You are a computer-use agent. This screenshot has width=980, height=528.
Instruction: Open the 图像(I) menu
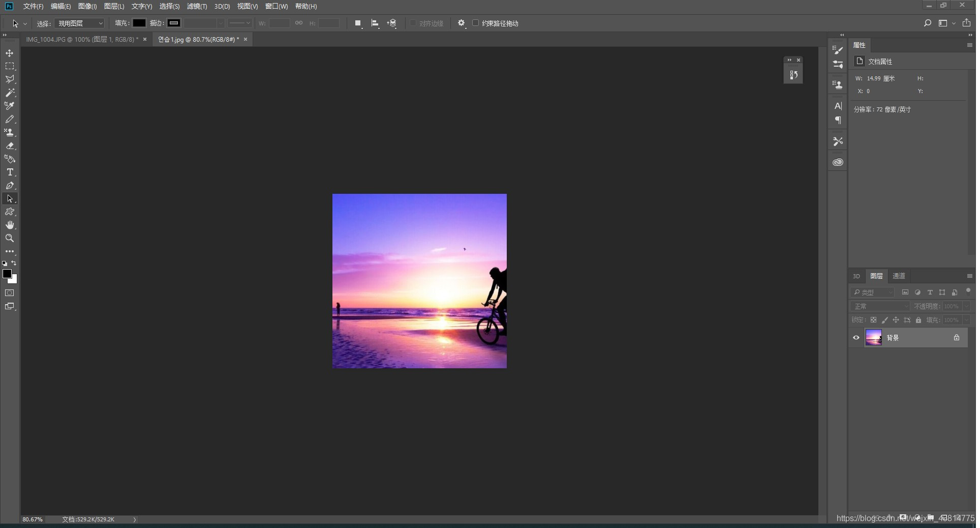point(87,7)
